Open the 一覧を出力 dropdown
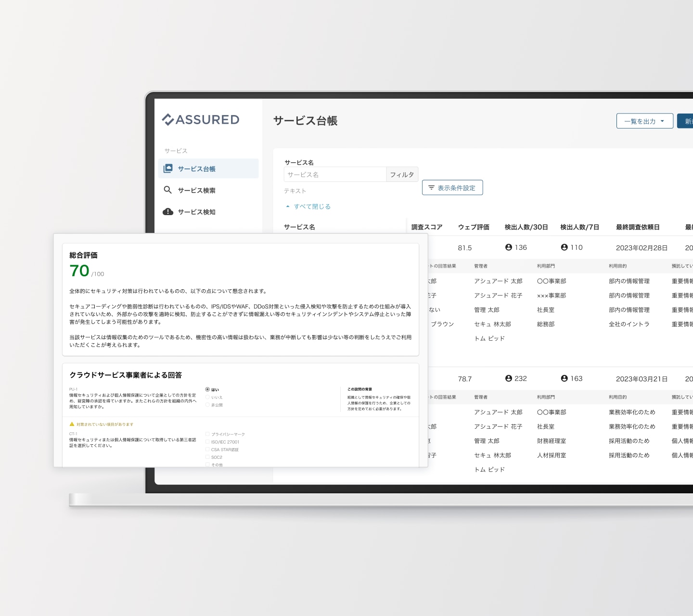693x616 pixels. (x=644, y=121)
